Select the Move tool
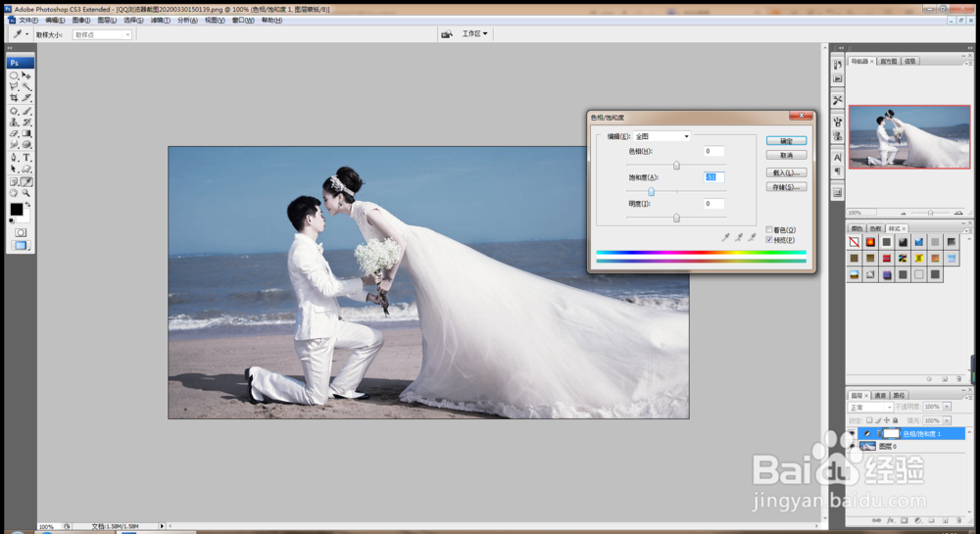Screen dimensions: 980x534 pos(26,74)
